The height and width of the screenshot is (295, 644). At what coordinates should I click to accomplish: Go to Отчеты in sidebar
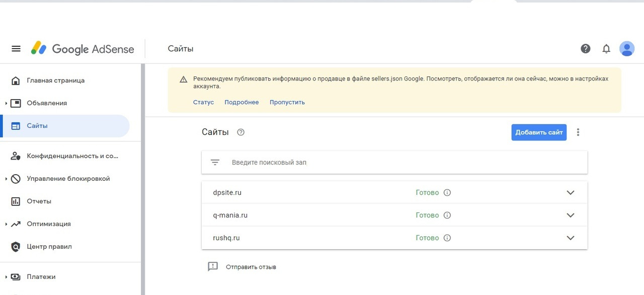39,201
